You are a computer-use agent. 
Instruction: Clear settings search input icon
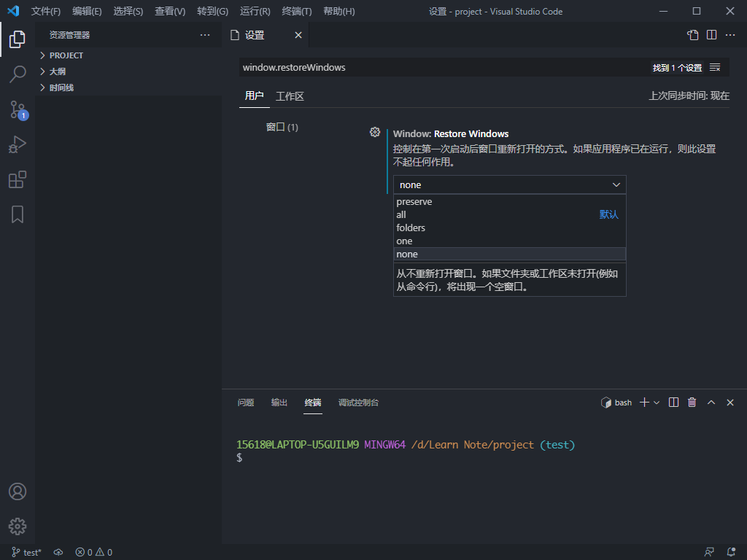pyautogui.click(x=715, y=68)
